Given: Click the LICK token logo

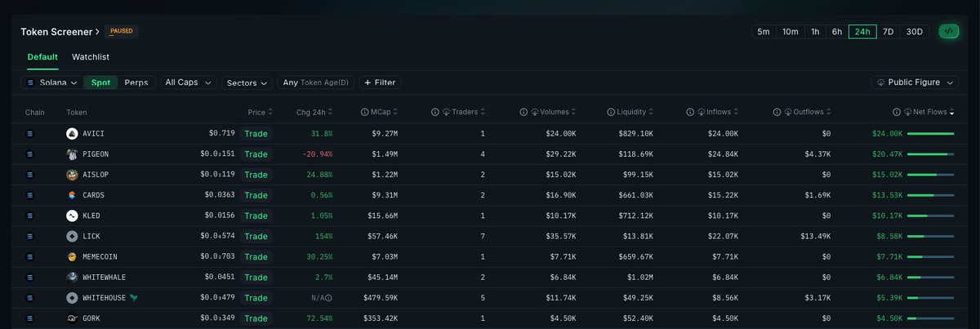Looking at the screenshot, I should click(x=72, y=236).
